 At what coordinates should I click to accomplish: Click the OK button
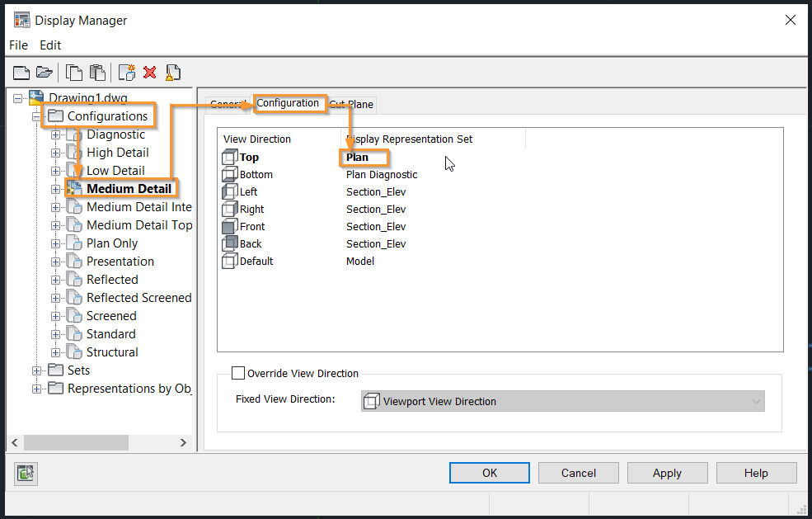click(x=490, y=473)
